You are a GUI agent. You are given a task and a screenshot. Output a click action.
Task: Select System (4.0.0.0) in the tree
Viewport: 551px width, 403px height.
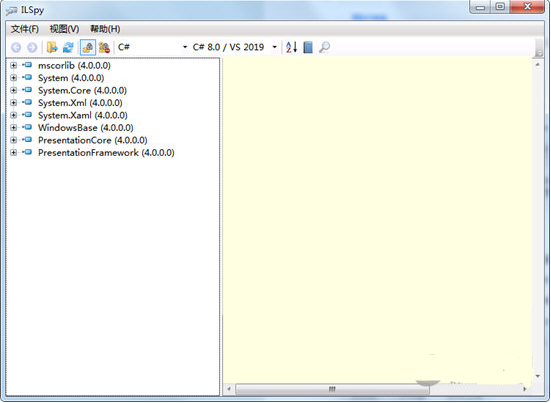click(71, 78)
